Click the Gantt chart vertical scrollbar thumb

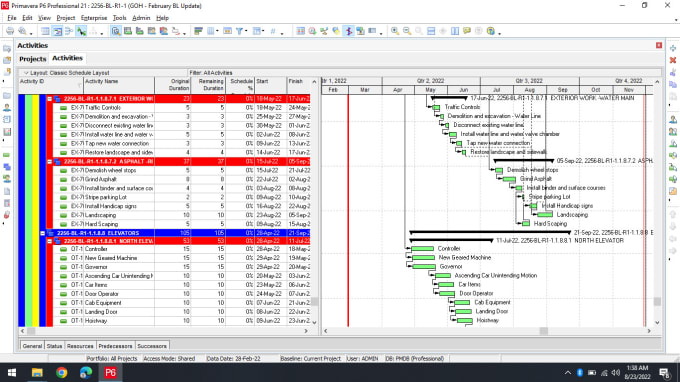pos(657,301)
